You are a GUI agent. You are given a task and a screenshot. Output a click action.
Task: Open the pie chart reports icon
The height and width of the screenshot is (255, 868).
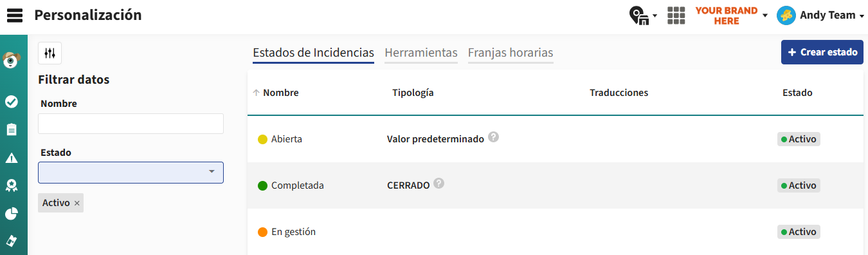coord(12,214)
